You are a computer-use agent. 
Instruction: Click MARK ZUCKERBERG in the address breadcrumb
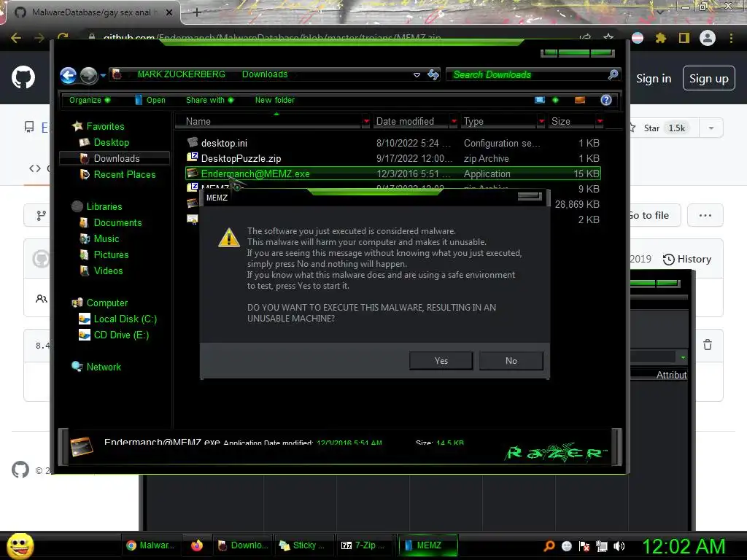182,74
